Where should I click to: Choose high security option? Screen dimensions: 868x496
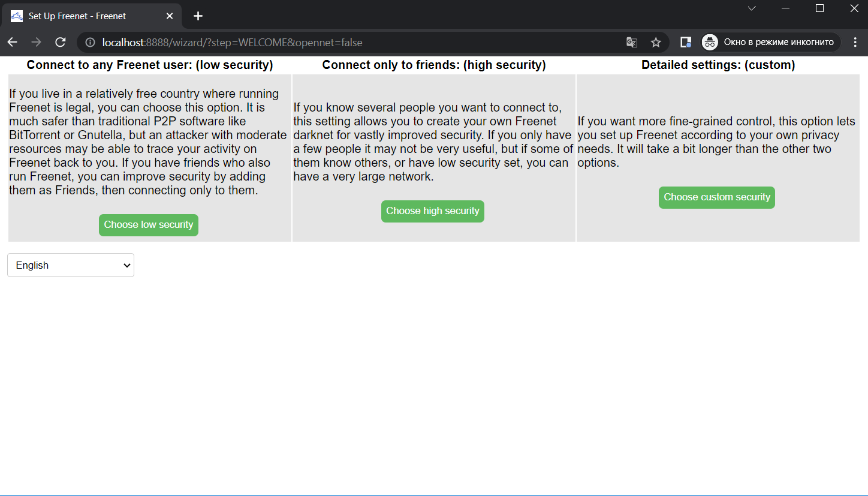(x=433, y=211)
